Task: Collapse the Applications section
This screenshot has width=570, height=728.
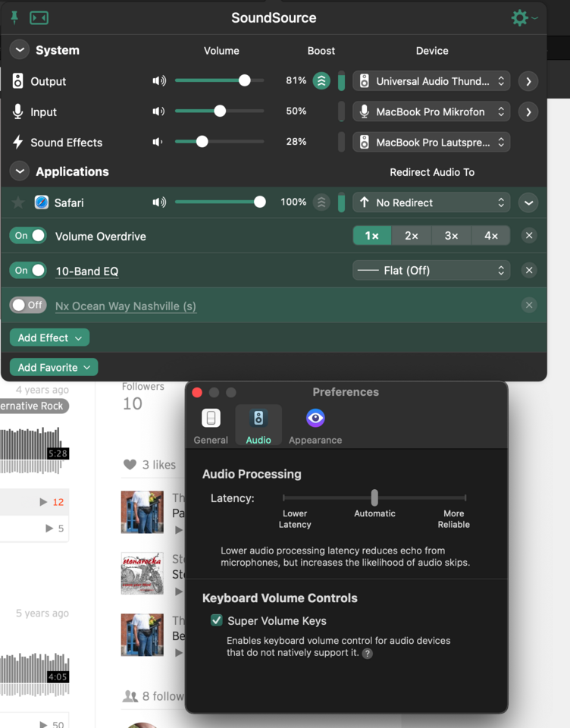Action: (x=20, y=171)
